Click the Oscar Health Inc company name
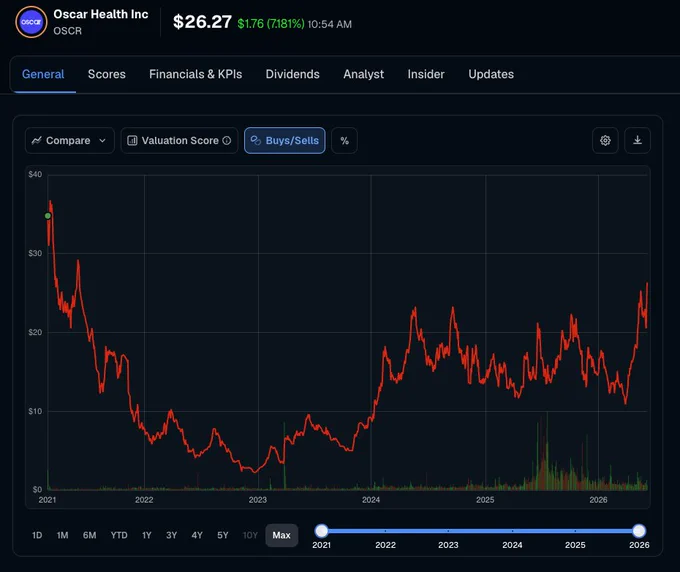The height and width of the screenshot is (572, 680). pyautogui.click(x=101, y=14)
